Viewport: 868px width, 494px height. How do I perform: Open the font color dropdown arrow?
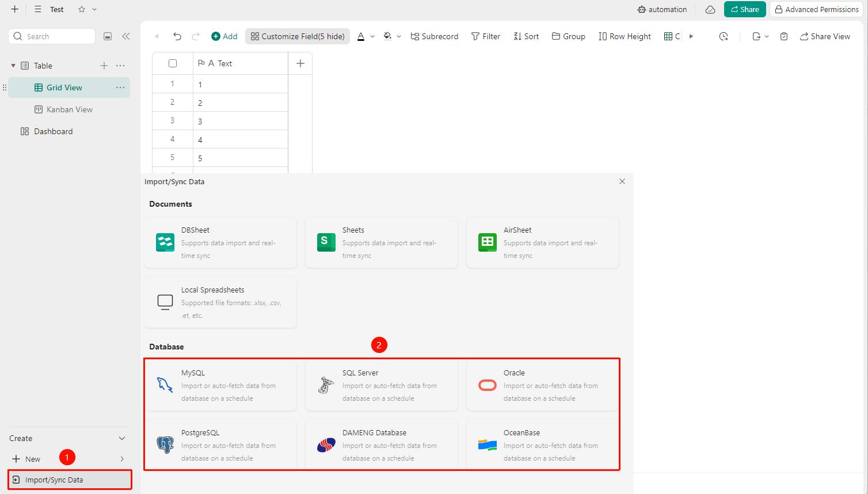click(x=372, y=36)
